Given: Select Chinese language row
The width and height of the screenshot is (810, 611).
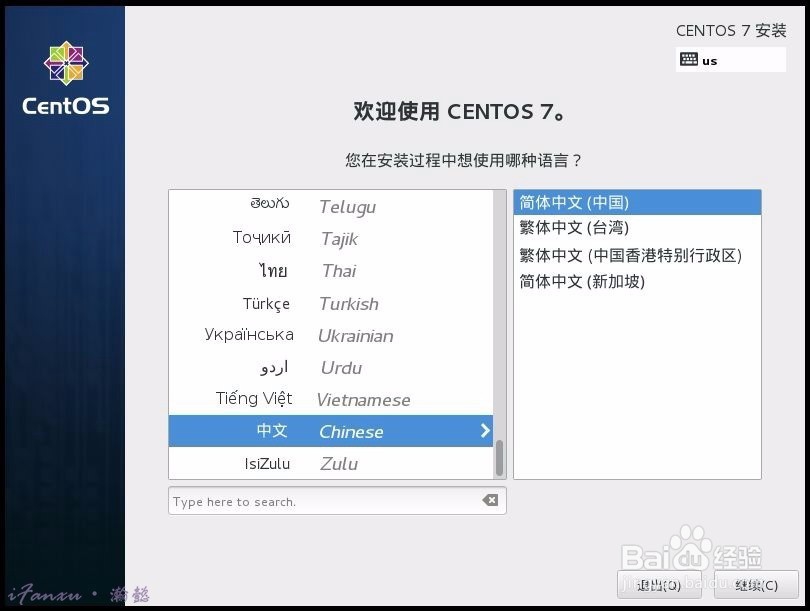Looking at the screenshot, I should 331,431.
